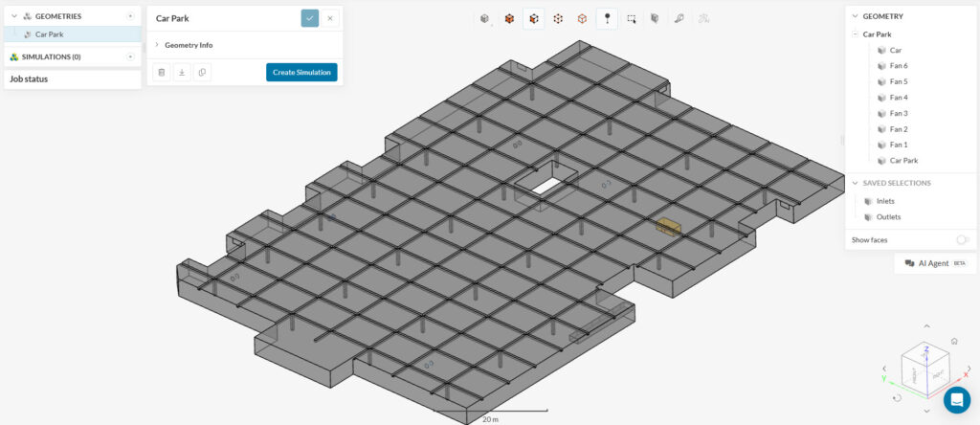The height and width of the screenshot is (425, 980).
Task: Select the Car Park solid under Fan 1
Action: pyautogui.click(x=903, y=161)
